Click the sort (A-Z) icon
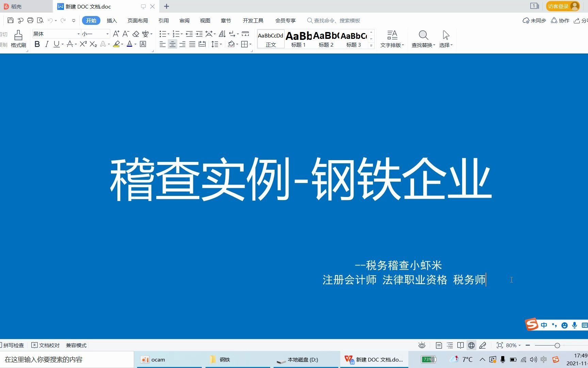The image size is (588, 368). (x=222, y=34)
